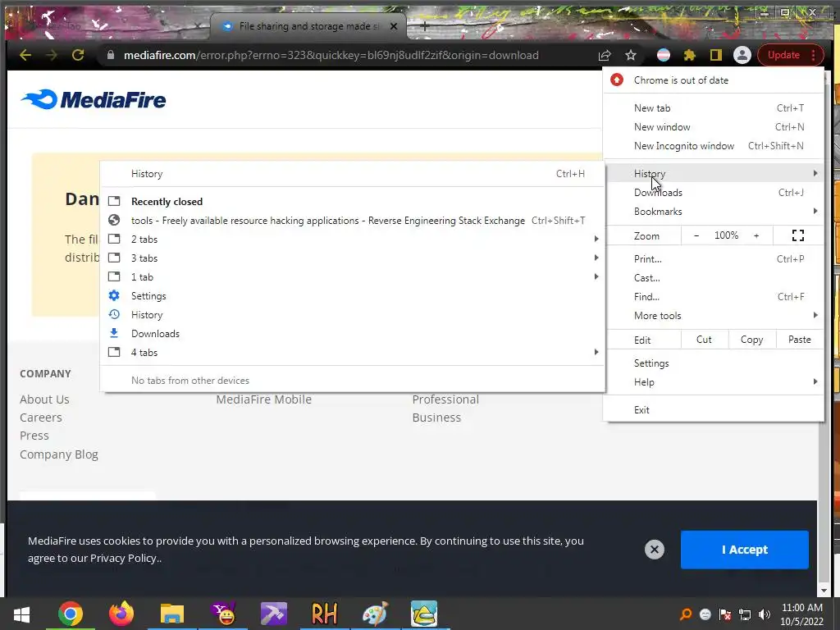Viewport: 840px width, 630px height.
Task: View the site lock icon info
Action: tap(111, 55)
